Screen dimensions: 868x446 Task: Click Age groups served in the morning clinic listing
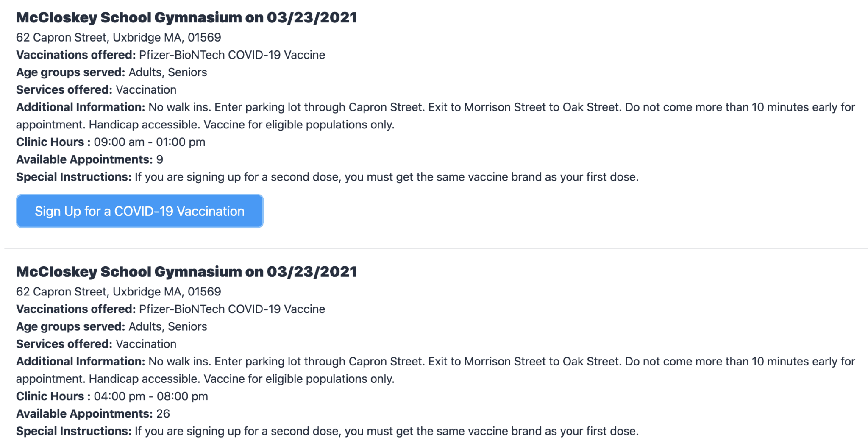click(x=111, y=72)
